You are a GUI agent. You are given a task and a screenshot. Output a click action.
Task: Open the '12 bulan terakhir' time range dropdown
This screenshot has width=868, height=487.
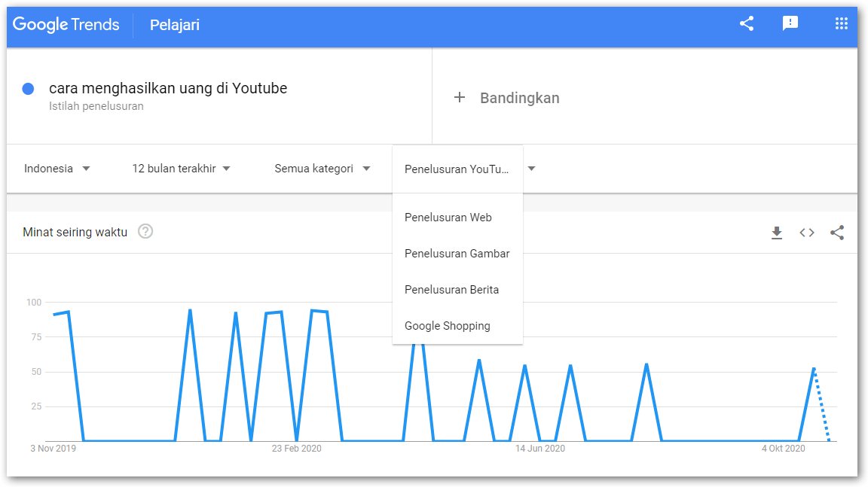pos(181,169)
